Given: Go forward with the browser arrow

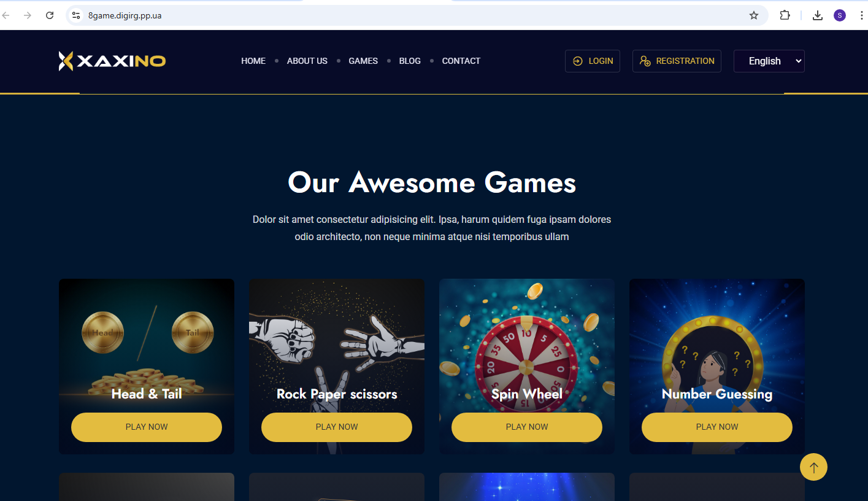Looking at the screenshot, I should (x=27, y=15).
